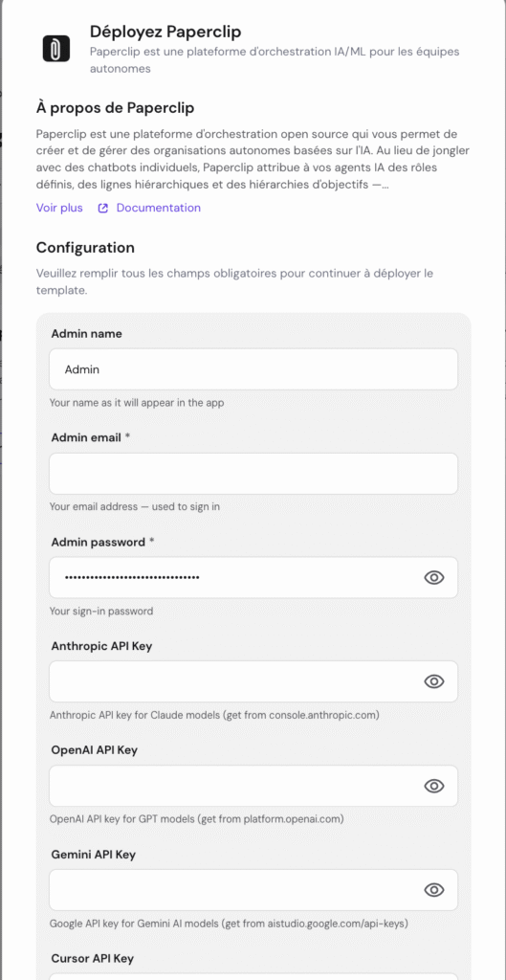Click the Paperclip logo icon

click(56, 49)
